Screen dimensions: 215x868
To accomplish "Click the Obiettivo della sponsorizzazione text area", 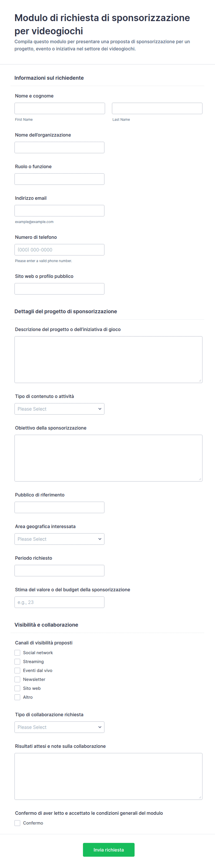I will (108, 458).
